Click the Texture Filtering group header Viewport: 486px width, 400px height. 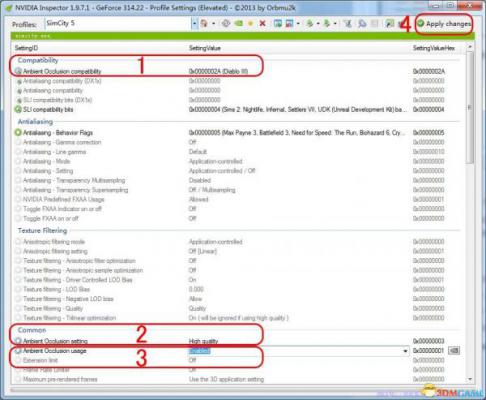pos(42,231)
